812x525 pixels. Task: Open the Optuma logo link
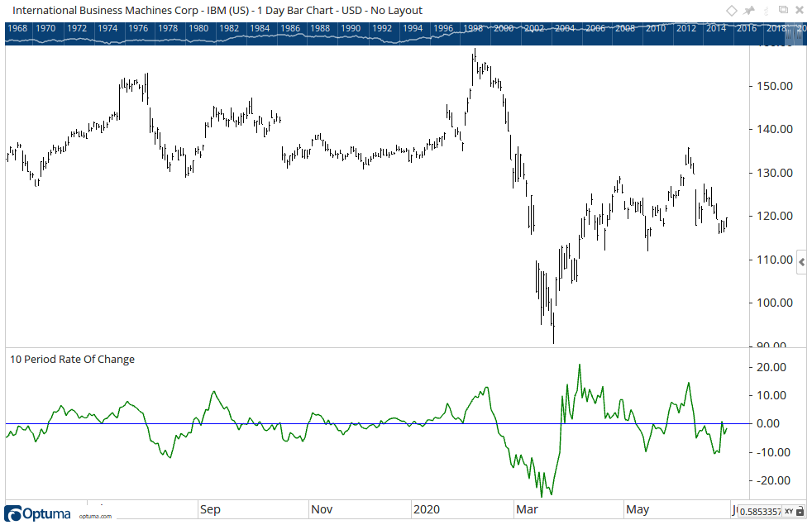point(37,513)
